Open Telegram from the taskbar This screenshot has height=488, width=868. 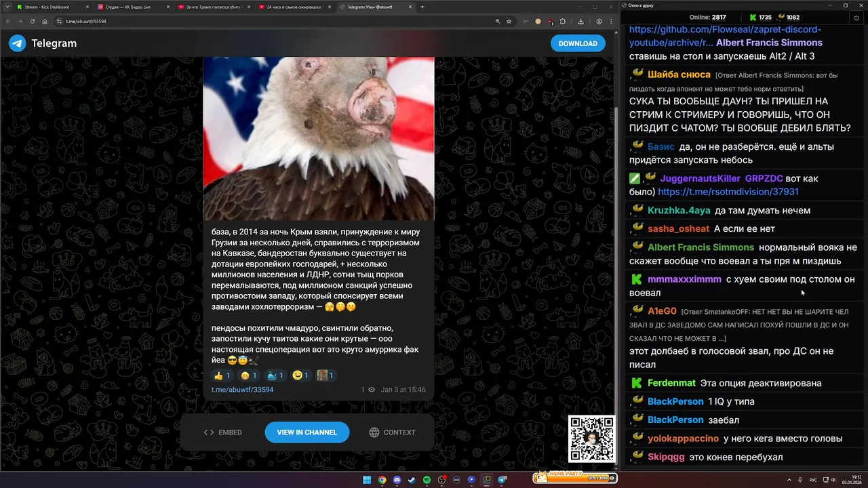click(x=502, y=480)
